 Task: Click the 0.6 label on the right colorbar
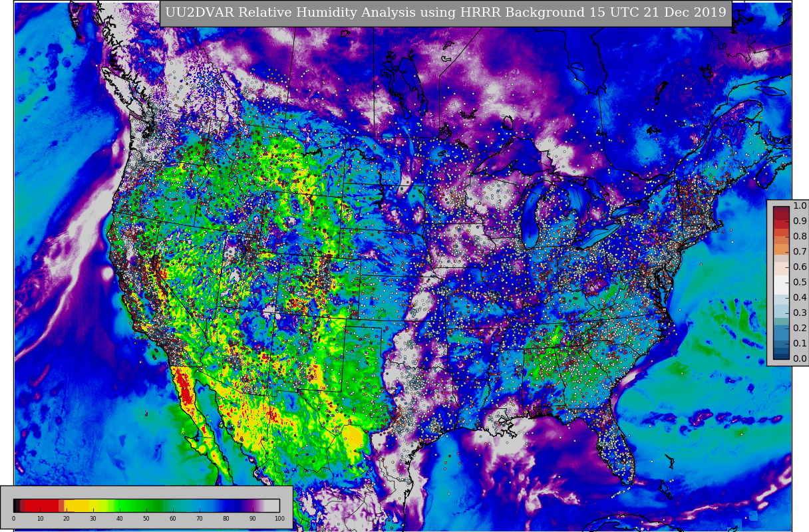(800, 267)
